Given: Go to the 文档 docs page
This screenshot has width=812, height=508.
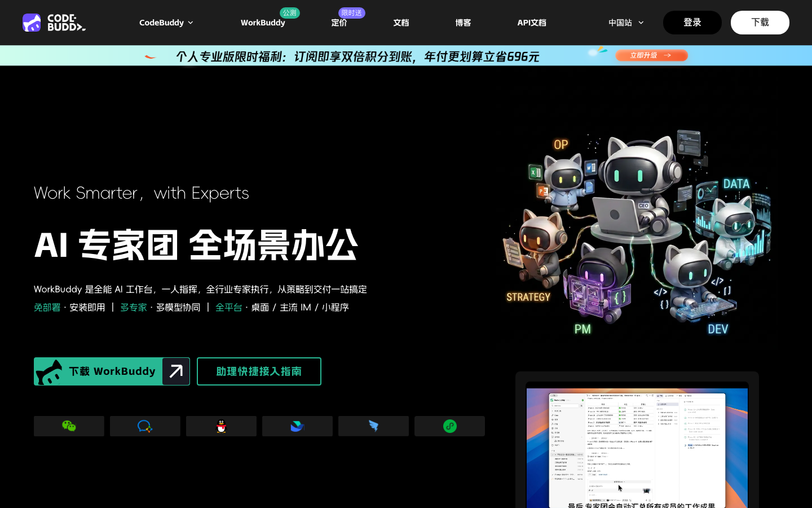Looking at the screenshot, I should [401, 23].
